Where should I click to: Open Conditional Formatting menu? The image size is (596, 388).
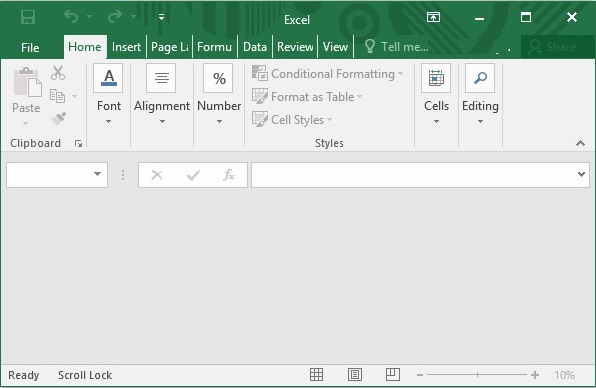(x=327, y=74)
